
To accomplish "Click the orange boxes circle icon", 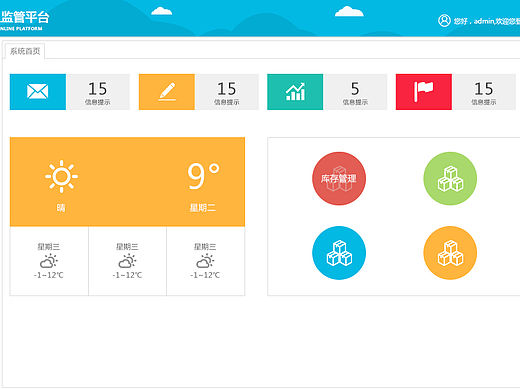I will pos(450,253).
